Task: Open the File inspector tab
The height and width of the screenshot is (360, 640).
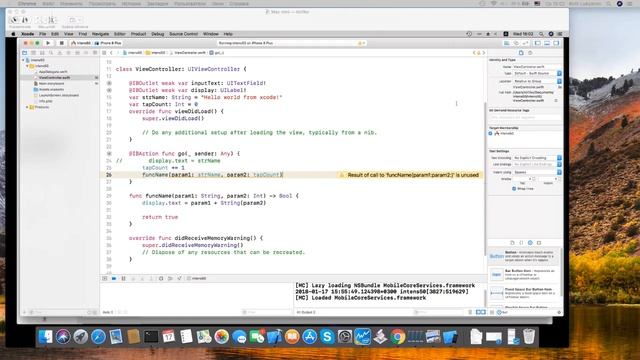Action: (521, 53)
